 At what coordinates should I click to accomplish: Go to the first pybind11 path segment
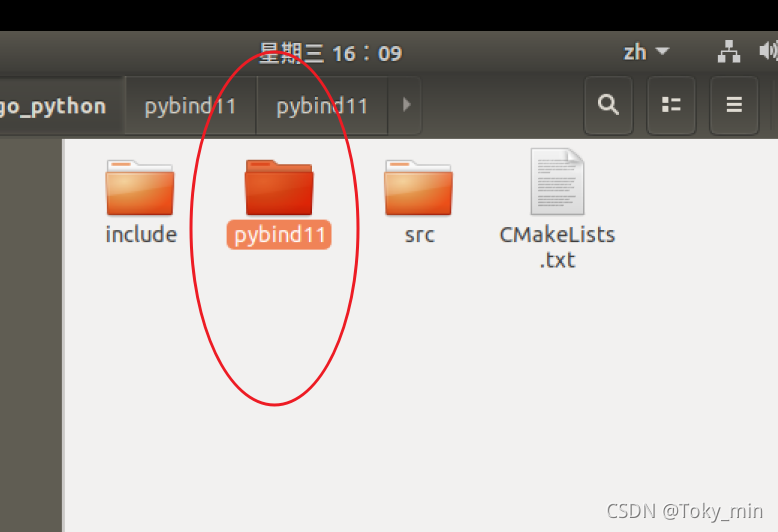[191, 106]
